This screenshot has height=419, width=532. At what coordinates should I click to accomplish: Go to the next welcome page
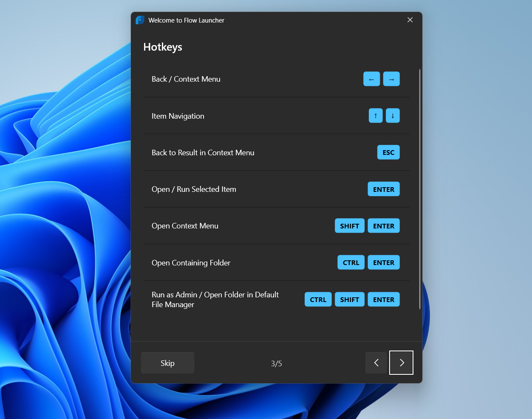(402, 363)
